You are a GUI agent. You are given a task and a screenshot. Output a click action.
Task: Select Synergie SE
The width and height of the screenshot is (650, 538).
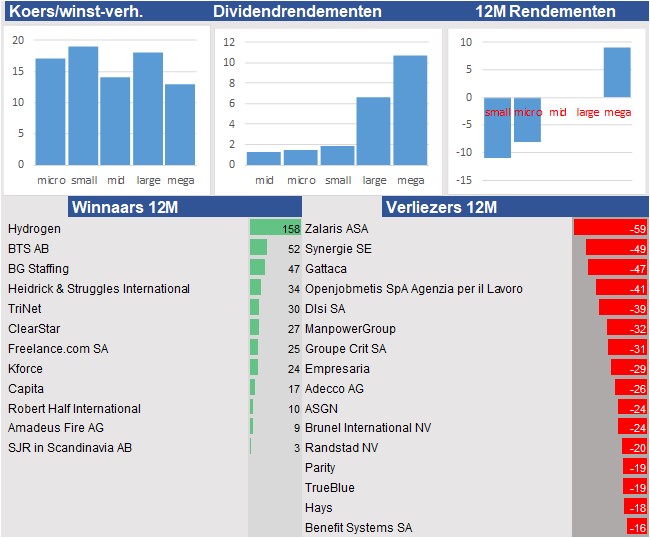338,249
